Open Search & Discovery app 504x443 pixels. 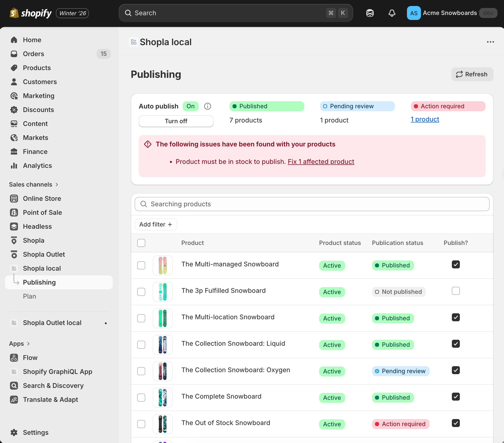pyautogui.click(x=53, y=385)
